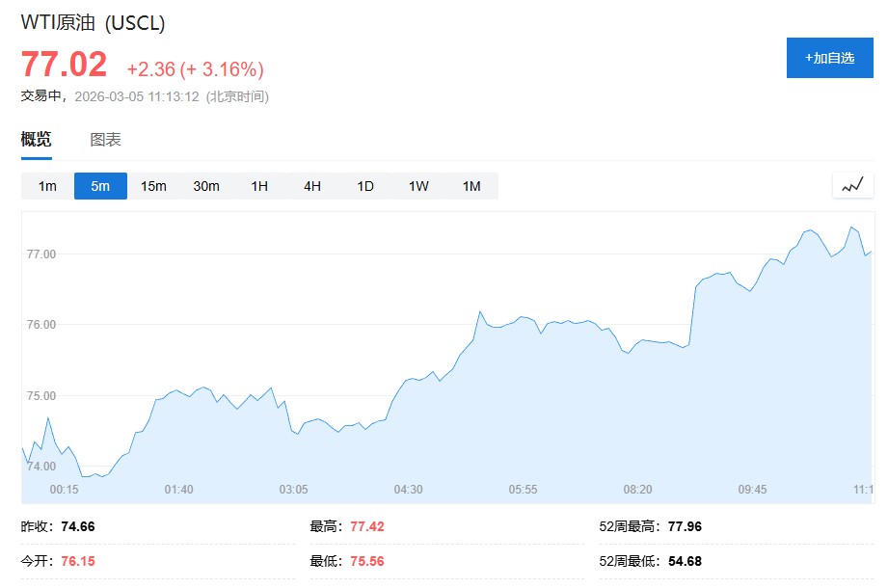The height and width of the screenshot is (588, 888).
Task: Click the 52周最高 77.96 value
Action: 684,526
